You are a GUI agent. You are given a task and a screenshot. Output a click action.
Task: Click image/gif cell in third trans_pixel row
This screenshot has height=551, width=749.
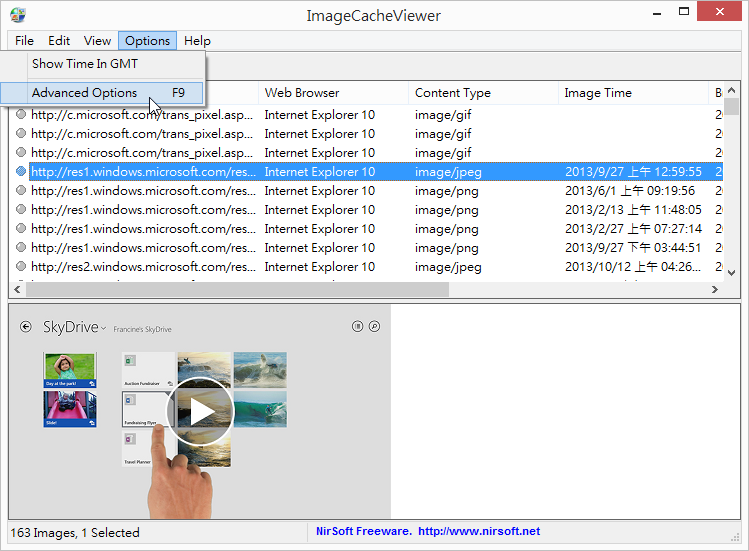click(443, 153)
